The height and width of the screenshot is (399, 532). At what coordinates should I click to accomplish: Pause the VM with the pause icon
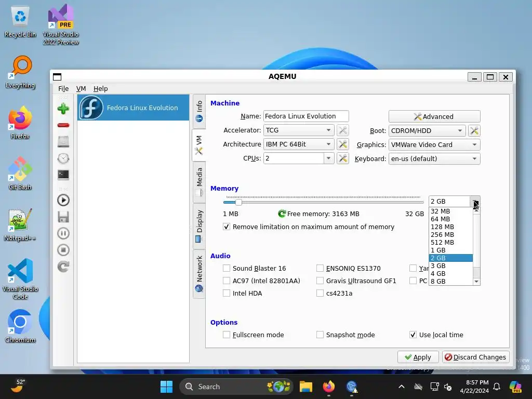click(x=63, y=233)
